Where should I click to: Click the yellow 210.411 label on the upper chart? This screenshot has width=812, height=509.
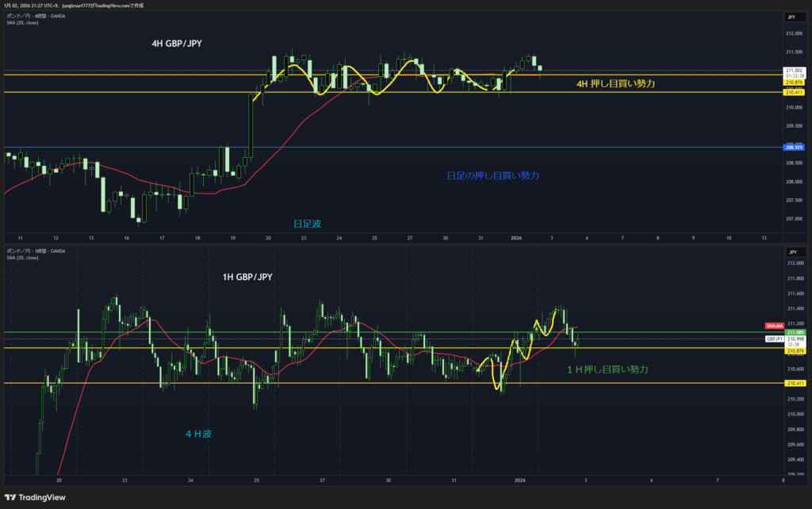[x=794, y=92]
